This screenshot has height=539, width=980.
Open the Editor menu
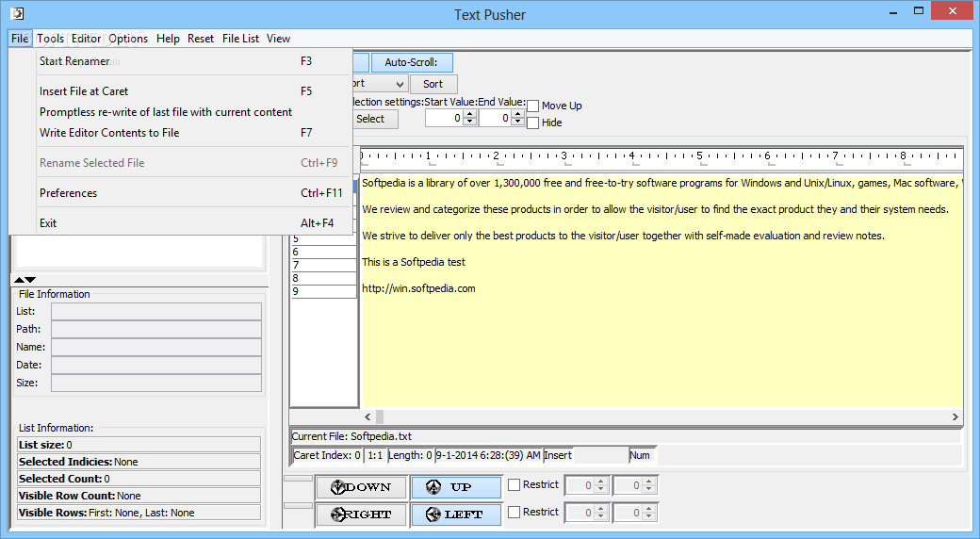pyautogui.click(x=87, y=38)
